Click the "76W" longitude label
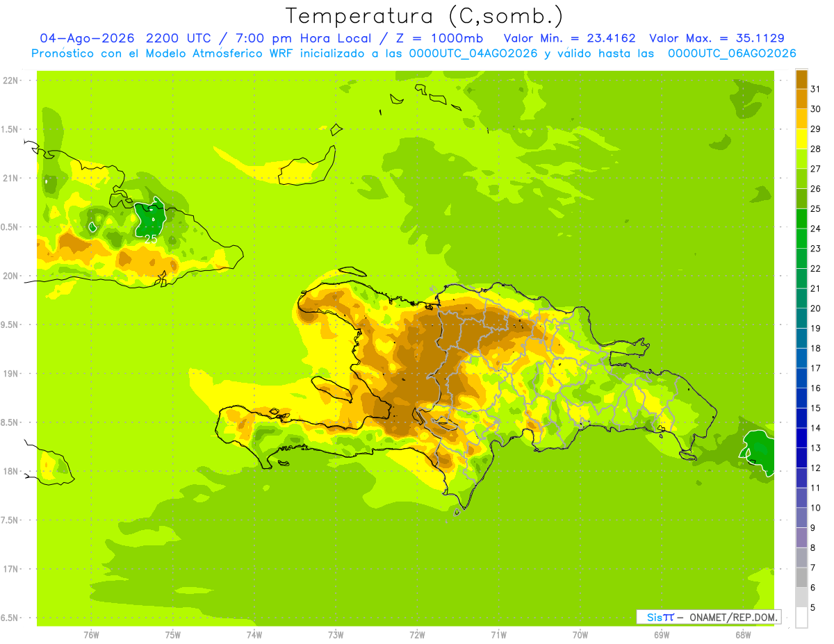The height and width of the screenshot is (644, 834). (91, 635)
